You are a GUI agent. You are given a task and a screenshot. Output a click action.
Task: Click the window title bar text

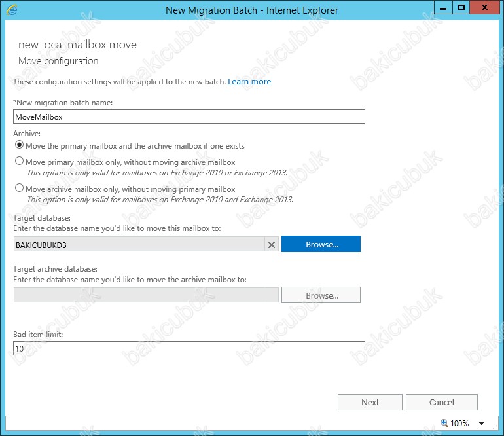(x=251, y=10)
